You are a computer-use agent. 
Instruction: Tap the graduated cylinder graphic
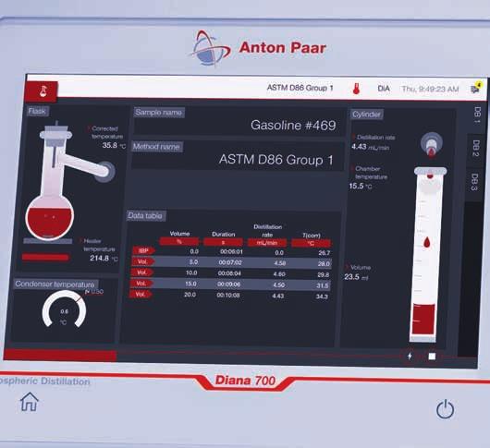427,254
